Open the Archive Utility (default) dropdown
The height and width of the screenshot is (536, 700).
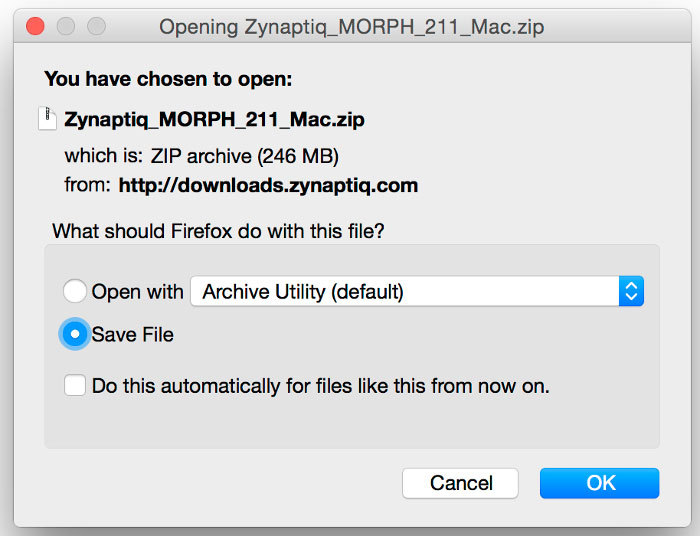tap(405, 292)
